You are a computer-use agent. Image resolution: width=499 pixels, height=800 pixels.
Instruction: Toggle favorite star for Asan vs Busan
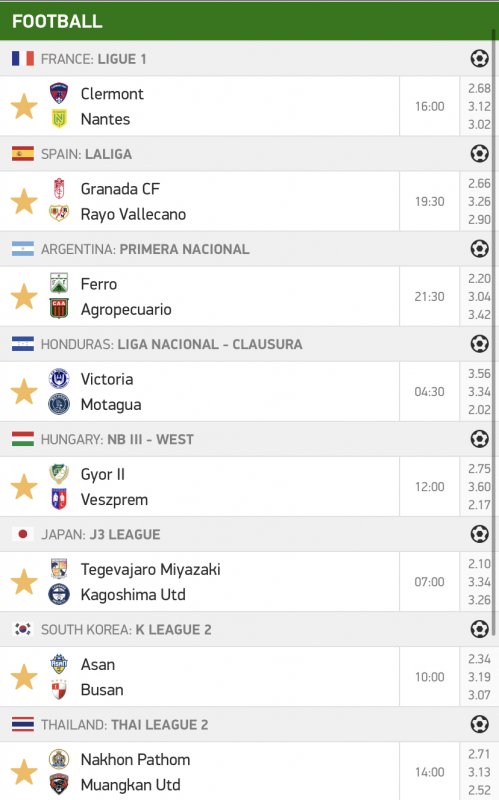point(24,677)
